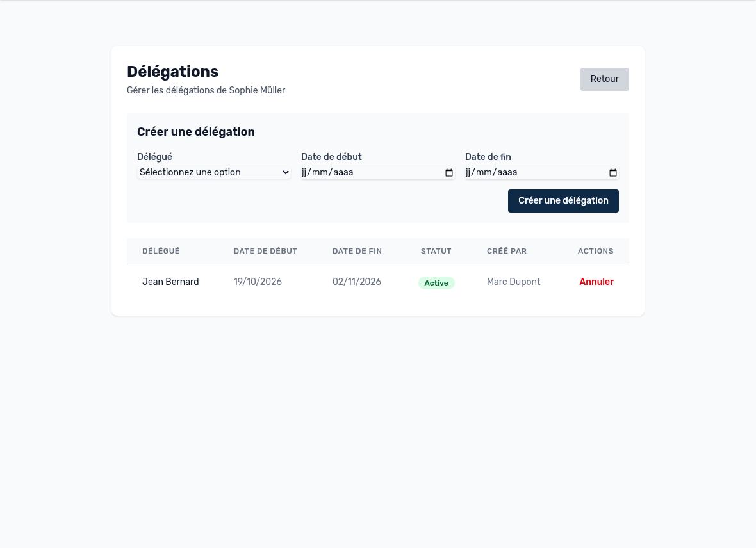Screen dimensions: 756x548
Task: Click the Date de fin field label
Action: pyautogui.click(x=488, y=157)
